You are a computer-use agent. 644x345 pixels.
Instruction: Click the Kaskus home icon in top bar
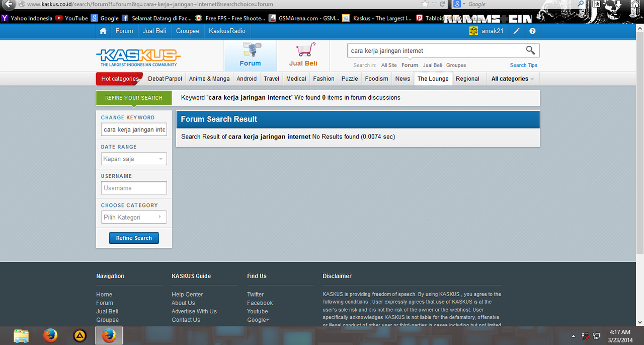pos(103,31)
